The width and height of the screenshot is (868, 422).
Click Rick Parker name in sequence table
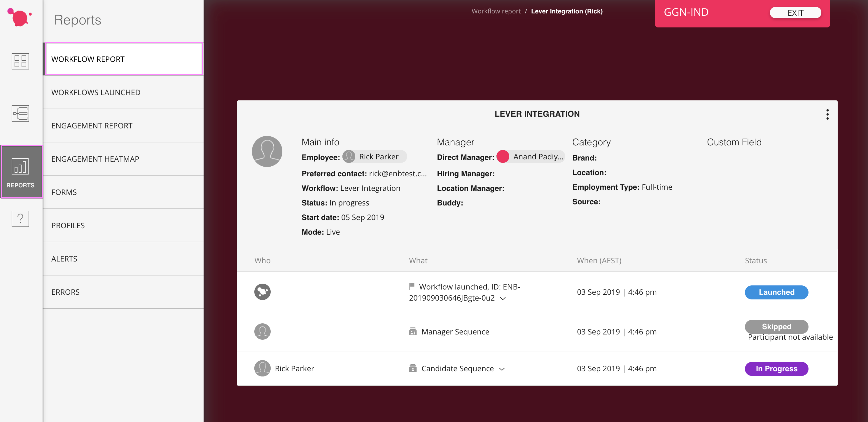coord(294,368)
